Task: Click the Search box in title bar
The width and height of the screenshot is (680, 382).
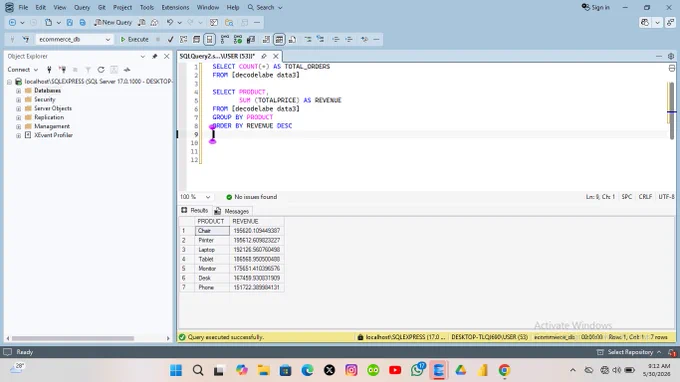Action: 265,7
